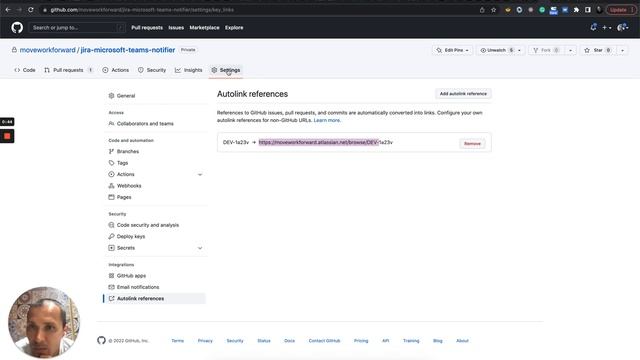Switch to the Settings tab
Image resolution: width=640 pixels, height=360 pixels.
click(226, 70)
